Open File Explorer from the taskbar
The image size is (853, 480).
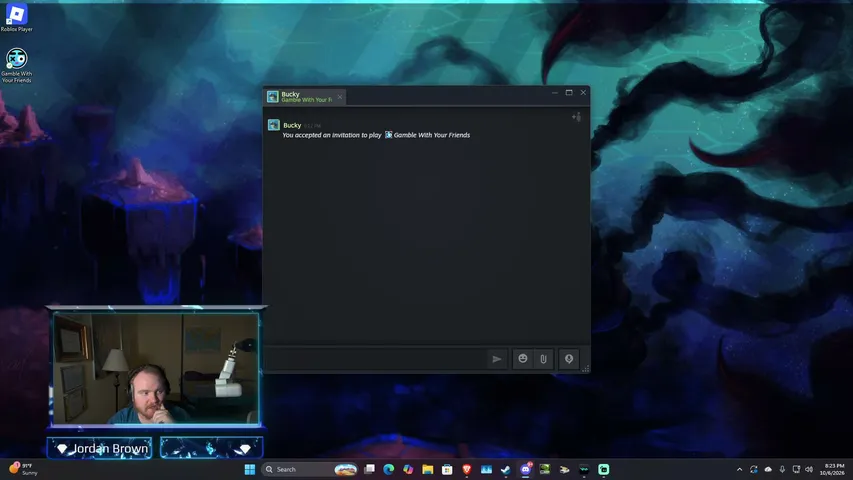428,469
